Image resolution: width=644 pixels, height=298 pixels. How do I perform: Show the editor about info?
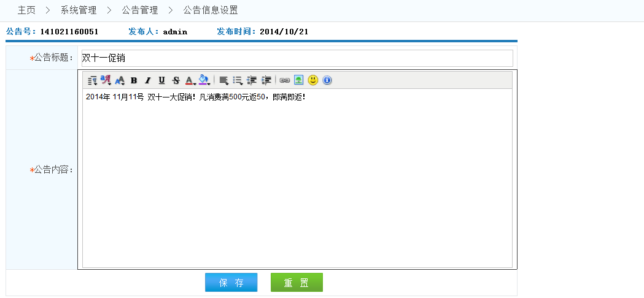[327, 80]
